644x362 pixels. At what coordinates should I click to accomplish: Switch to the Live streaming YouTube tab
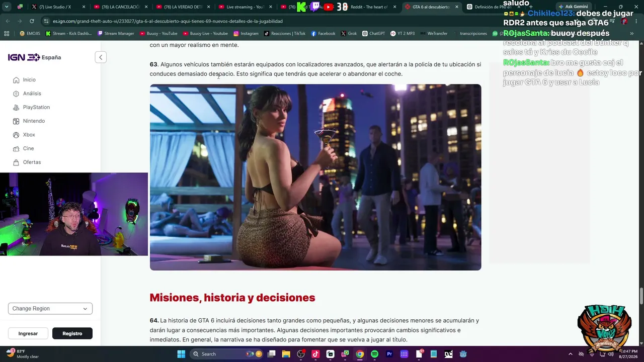coord(245,7)
